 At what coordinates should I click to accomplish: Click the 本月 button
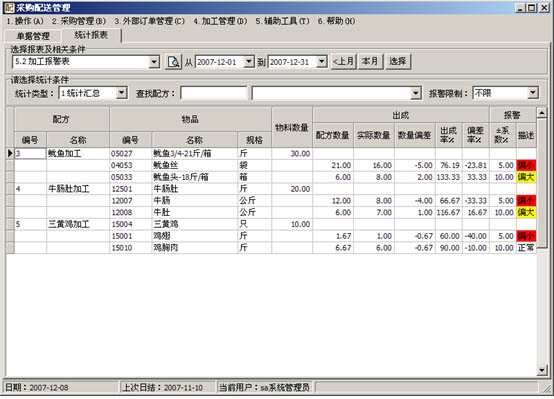pyautogui.click(x=370, y=61)
